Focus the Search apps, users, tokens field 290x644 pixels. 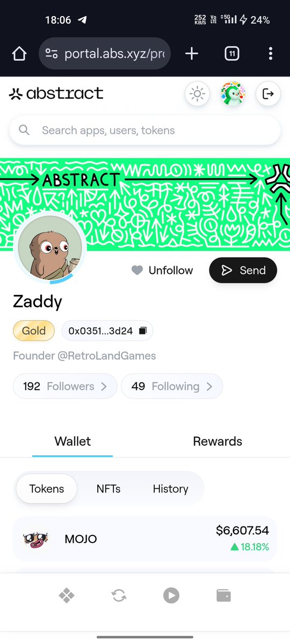tap(145, 130)
